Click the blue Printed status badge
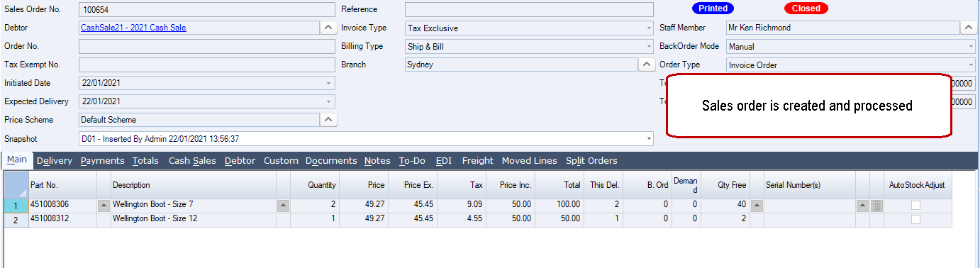Viewport: 980px width, 268px height. pos(713,9)
